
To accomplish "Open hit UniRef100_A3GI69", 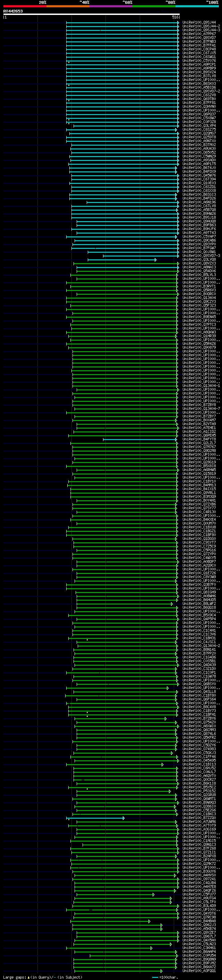I will point(199,829).
